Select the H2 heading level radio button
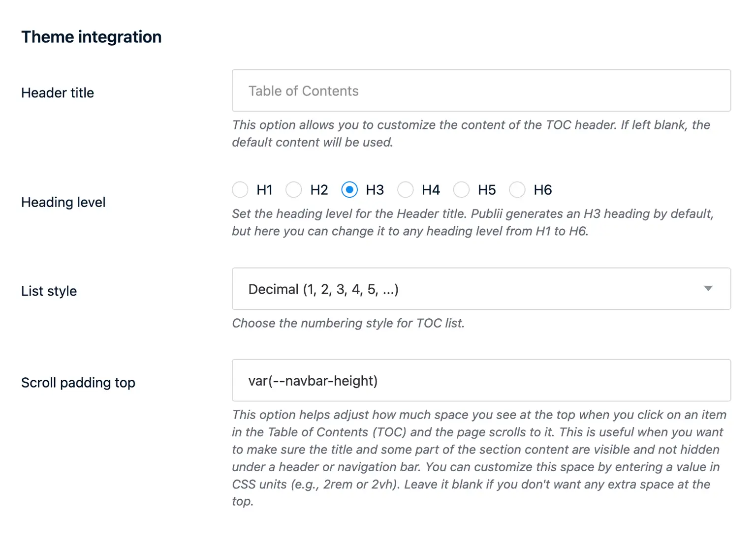The width and height of the screenshot is (756, 545). pos(294,189)
